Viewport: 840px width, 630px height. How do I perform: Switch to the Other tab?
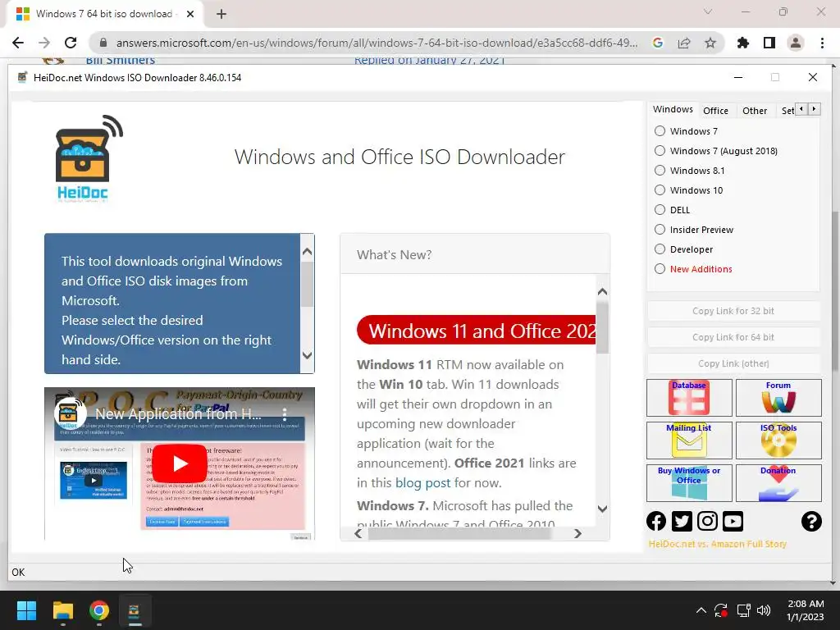tap(755, 111)
